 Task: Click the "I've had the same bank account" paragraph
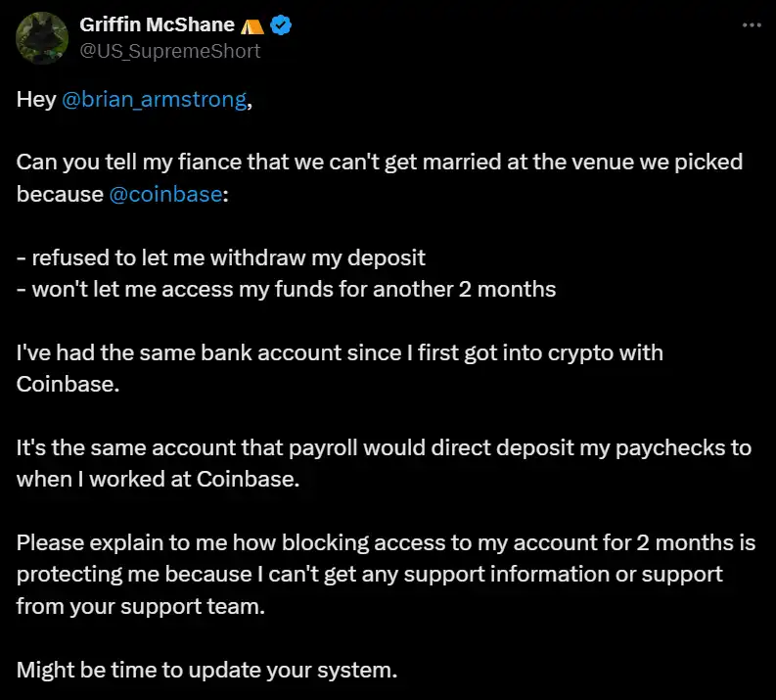(x=340, y=352)
